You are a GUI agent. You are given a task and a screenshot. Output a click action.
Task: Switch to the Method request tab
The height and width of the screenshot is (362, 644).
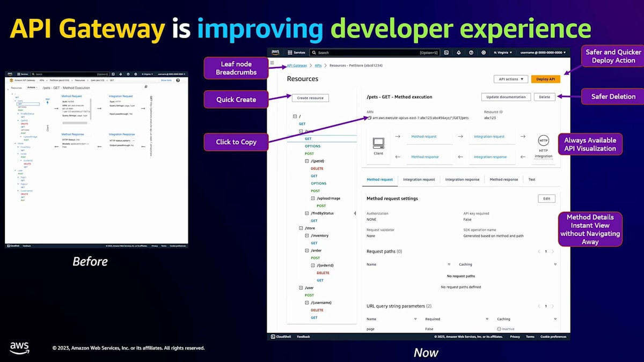tap(379, 180)
